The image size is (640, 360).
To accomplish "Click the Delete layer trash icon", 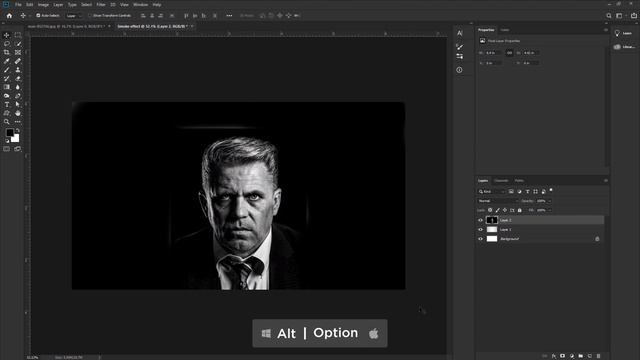I will (x=598, y=356).
